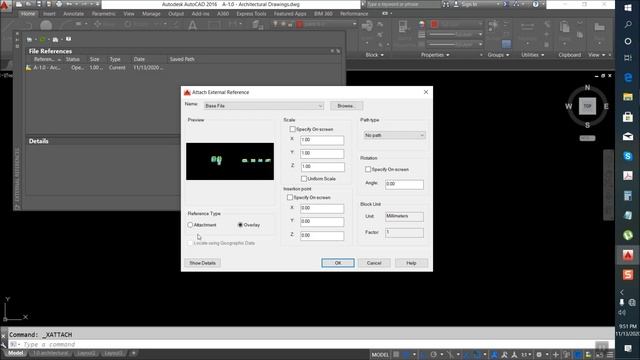Image resolution: width=640 pixels, height=360 pixels.
Task: Toggle grid display icon in status bar
Action: point(396,355)
